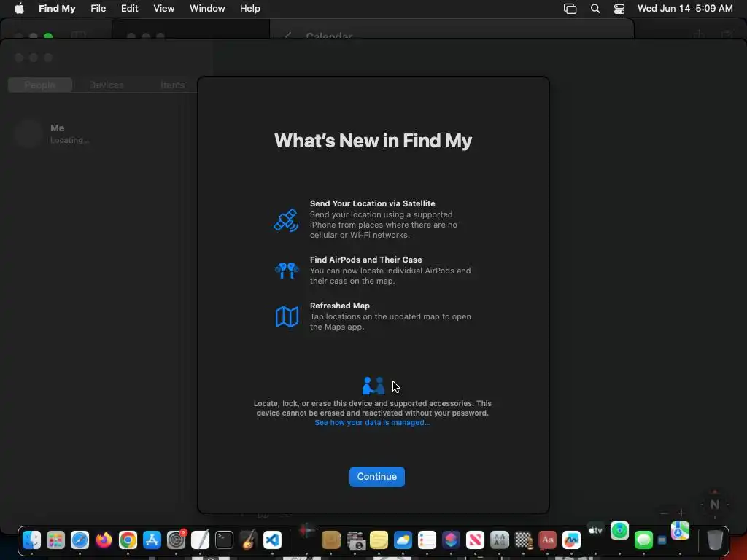Viewport: 747px width, 560px height.
Task: Click the Stage Manager icon in menu bar
Action: 570,9
